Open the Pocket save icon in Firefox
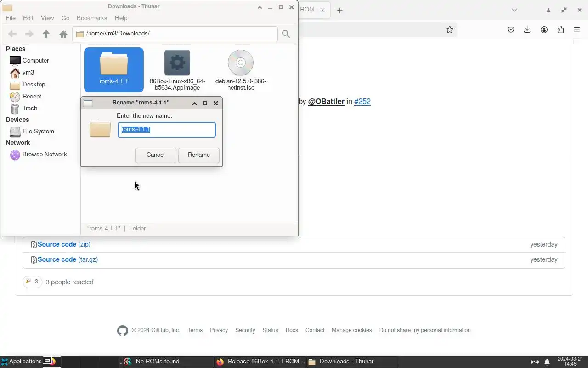Viewport: 588px width, 368px height. click(x=511, y=29)
